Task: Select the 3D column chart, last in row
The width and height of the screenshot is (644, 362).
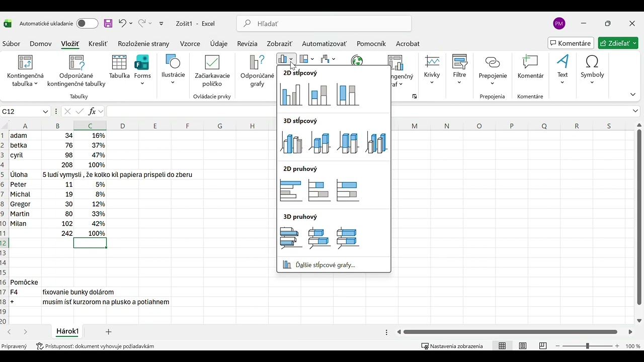Action: tap(377, 143)
